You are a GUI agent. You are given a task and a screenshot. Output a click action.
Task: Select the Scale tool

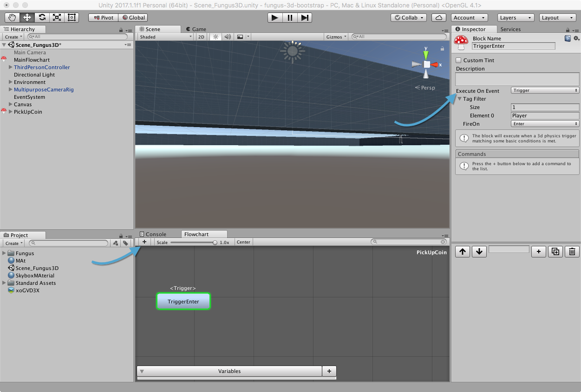(57, 18)
